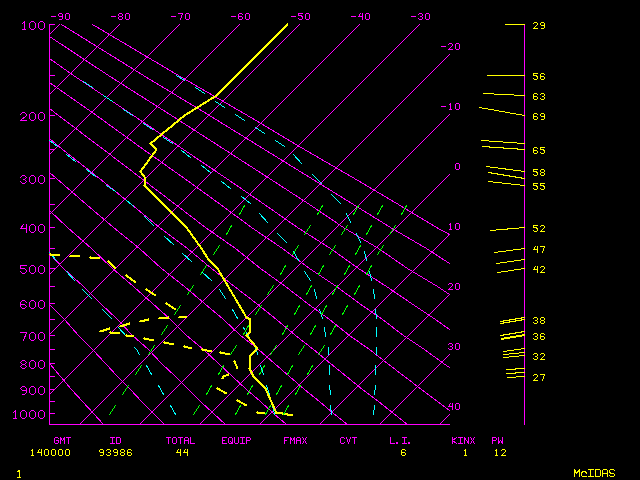Viewport: 640px width, 480px height.
Task: Click the CYT header label
Action: 348,440
